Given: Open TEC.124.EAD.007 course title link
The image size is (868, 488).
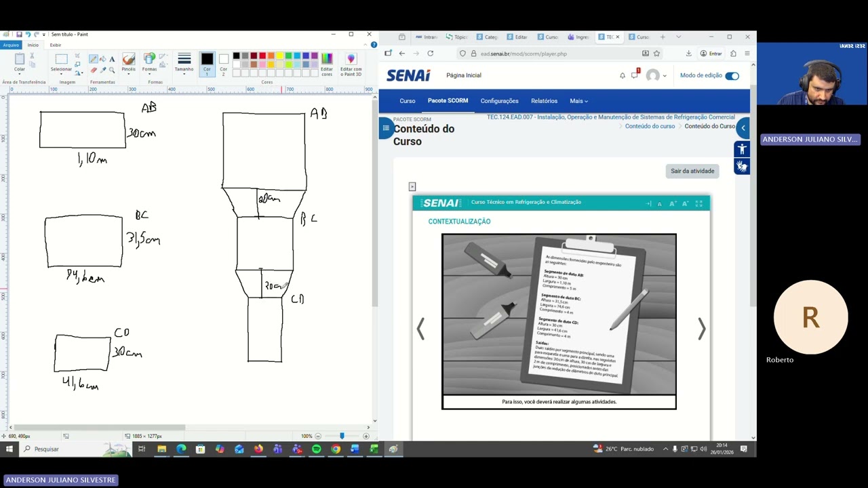Looking at the screenshot, I should (610, 117).
